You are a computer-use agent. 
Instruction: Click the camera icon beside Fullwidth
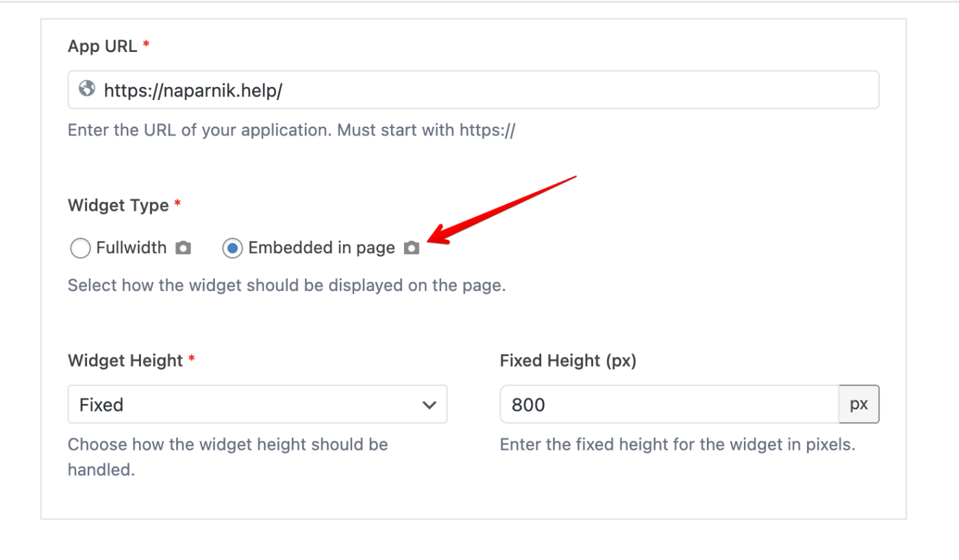(x=183, y=248)
